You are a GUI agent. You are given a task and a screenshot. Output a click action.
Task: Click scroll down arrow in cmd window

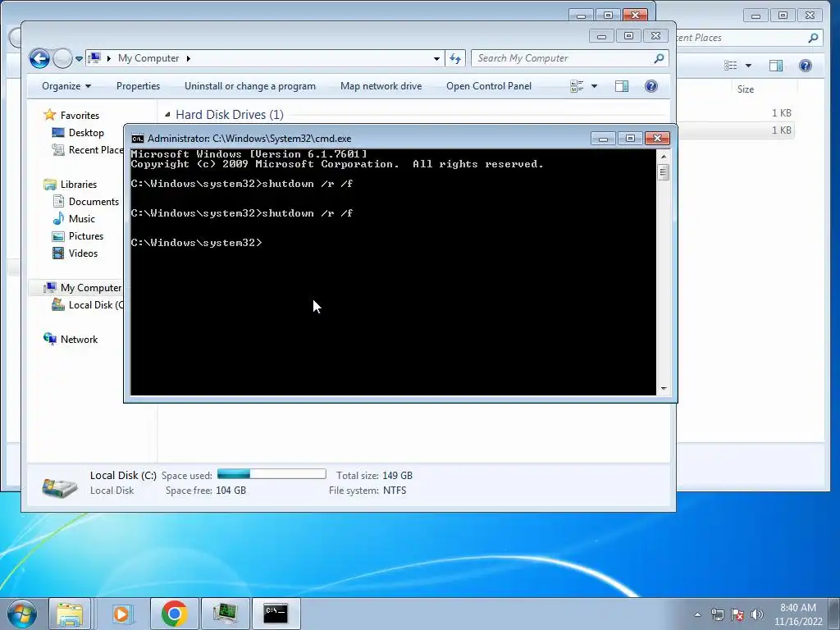(x=664, y=389)
